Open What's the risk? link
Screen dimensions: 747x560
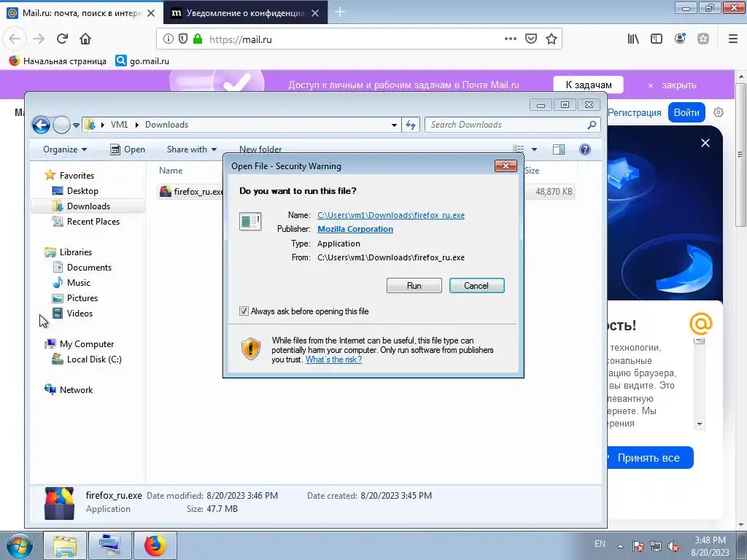point(333,359)
